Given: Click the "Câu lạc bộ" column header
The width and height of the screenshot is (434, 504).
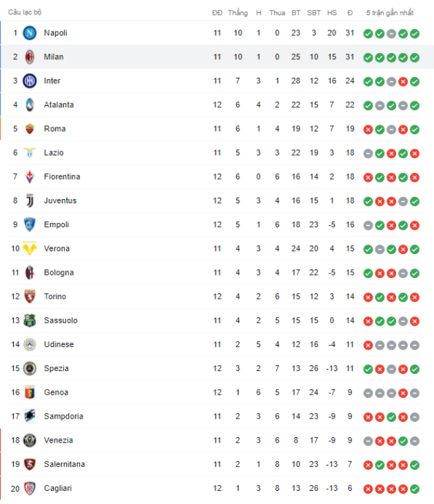Looking at the screenshot, I should pyautogui.click(x=25, y=12).
